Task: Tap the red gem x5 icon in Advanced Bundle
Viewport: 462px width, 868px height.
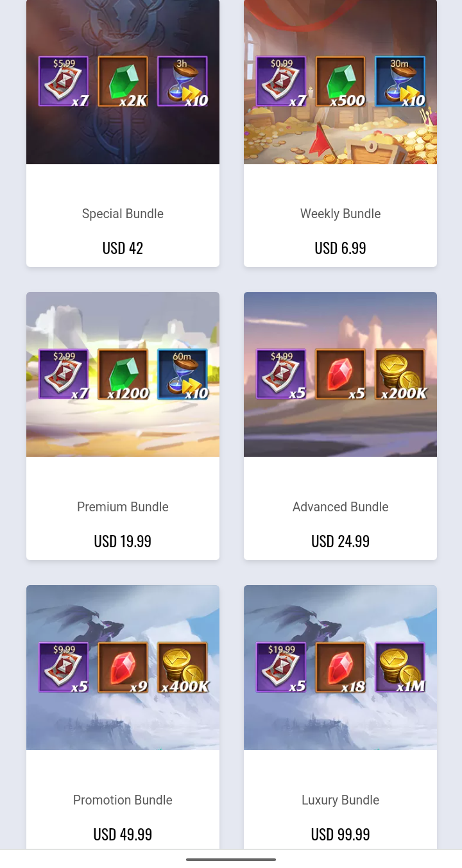Action: tap(340, 374)
